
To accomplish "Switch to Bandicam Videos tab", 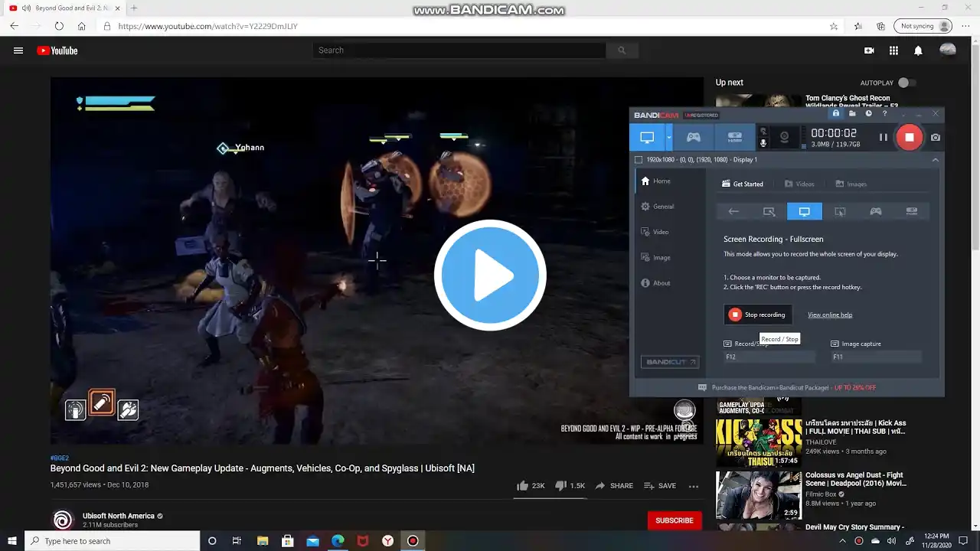I will 799,184.
